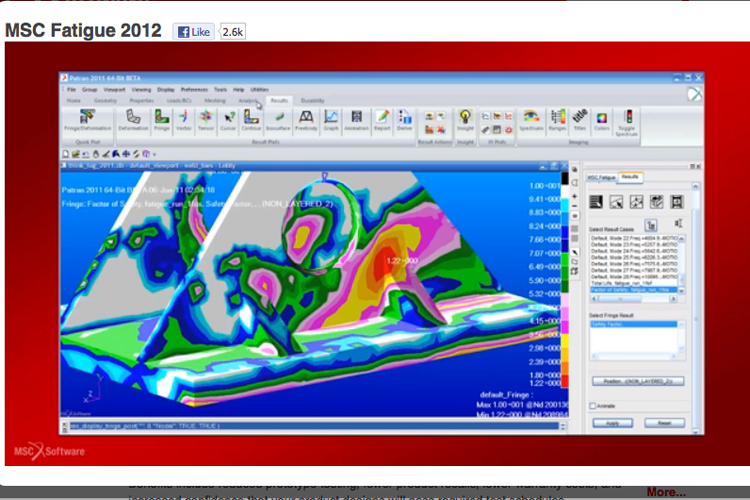Click the More... link
Screen dimensions: 750x500
(666, 492)
